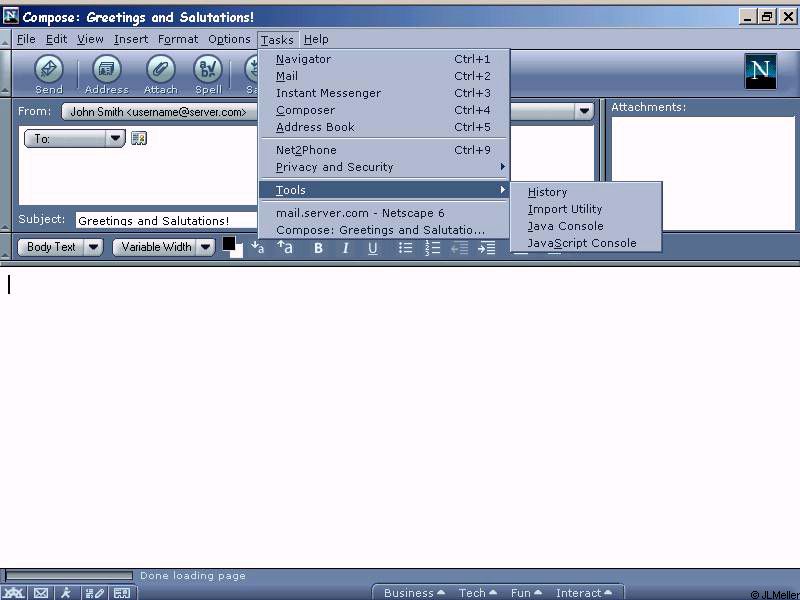Viewport: 800px width, 600px height.
Task: Open the Variable Width font dropdown
Action: (164, 247)
